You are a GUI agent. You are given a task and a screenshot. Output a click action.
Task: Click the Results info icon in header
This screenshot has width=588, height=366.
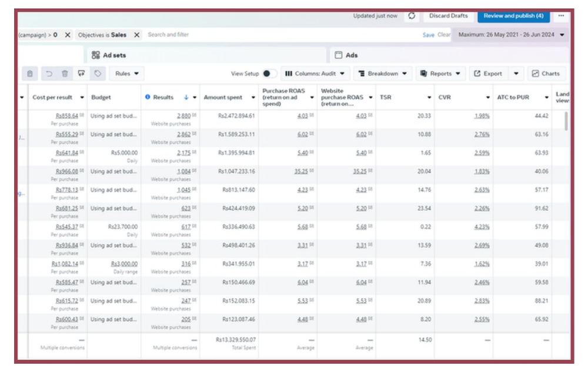pos(148,97)
